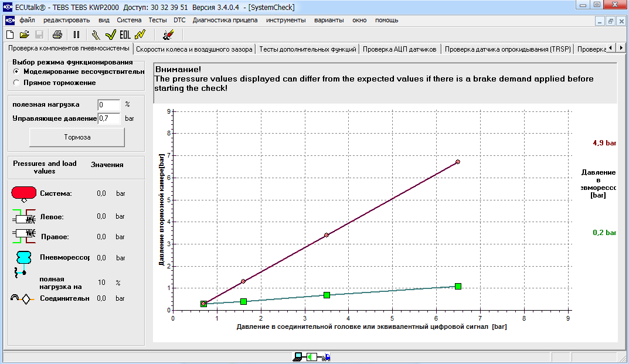629x364 pixels.
Task: Switch to Проверка АЦП датчиков tab
Action: coord(399,49)
